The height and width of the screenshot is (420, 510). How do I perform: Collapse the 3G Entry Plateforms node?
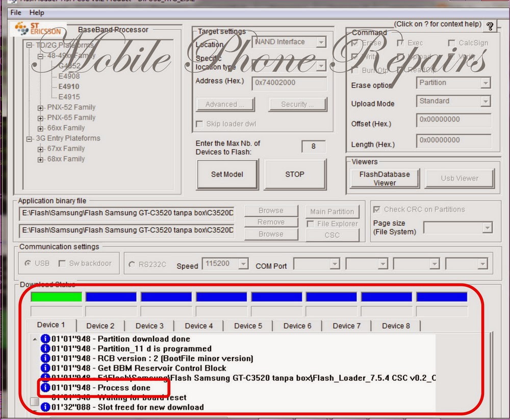(29, 139)
